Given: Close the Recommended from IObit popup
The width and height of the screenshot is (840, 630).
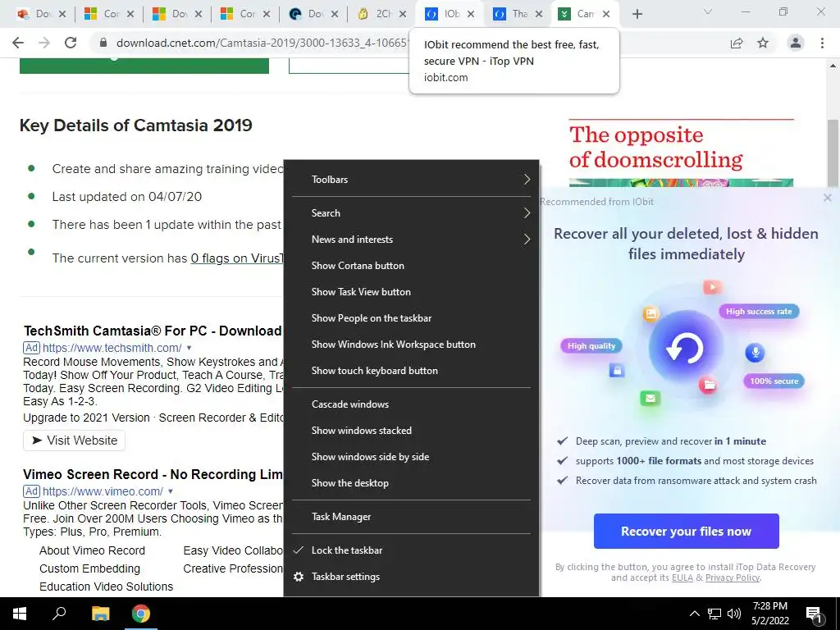Looking at the screenshot, I should click(827, 198).
